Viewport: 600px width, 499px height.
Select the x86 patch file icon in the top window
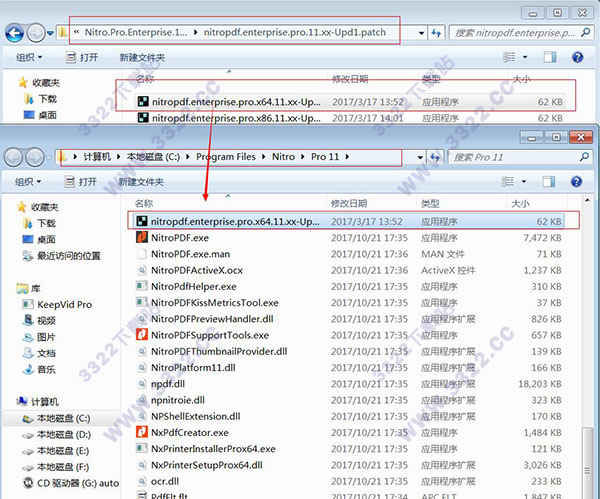coord(143,118)
